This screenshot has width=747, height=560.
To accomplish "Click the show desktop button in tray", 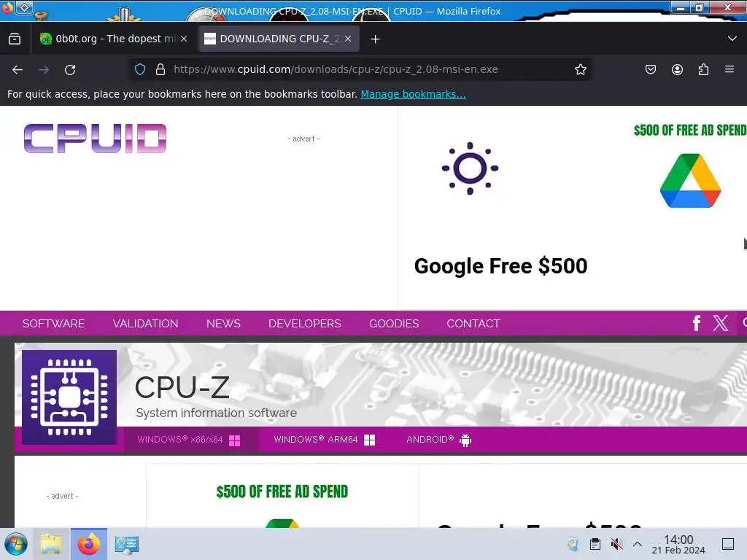I will (x=728, y=544).
